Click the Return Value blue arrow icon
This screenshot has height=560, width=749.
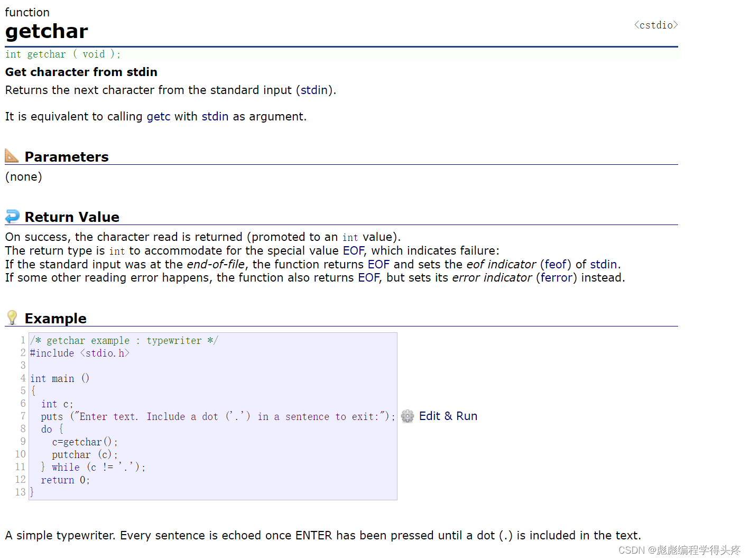click(12, 216)
